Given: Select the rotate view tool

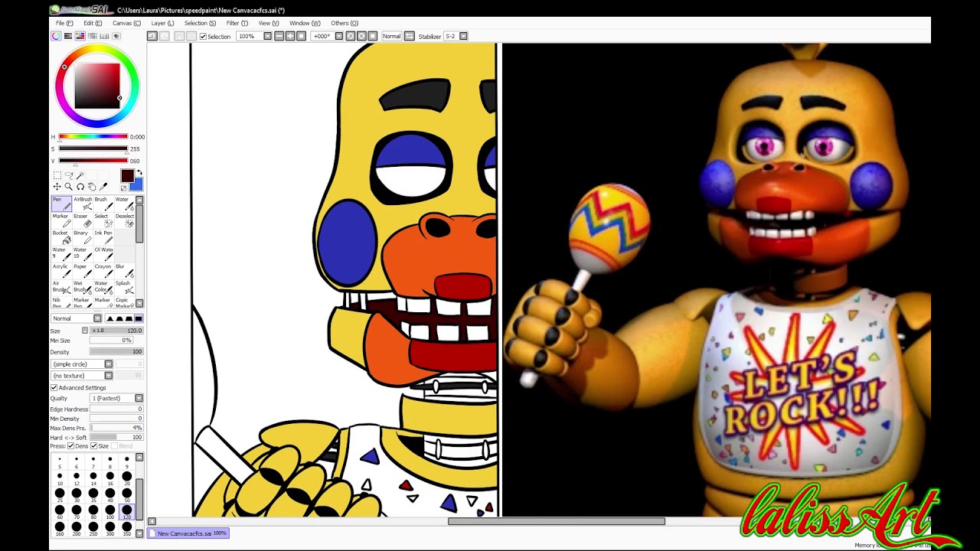Looking at the screenshot, I should [80, 187].
